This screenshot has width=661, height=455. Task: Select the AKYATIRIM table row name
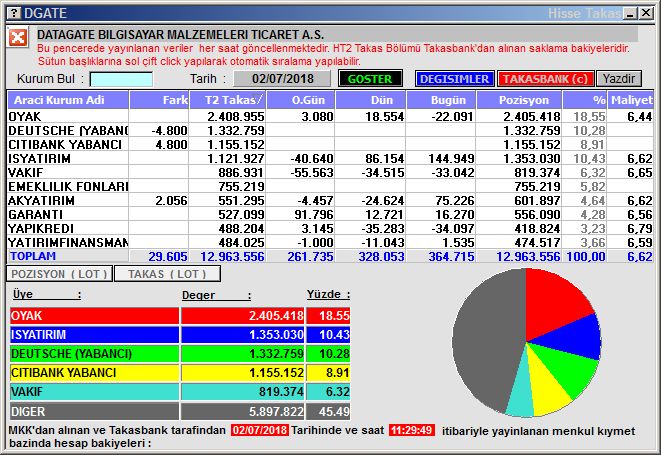[41, 200]
